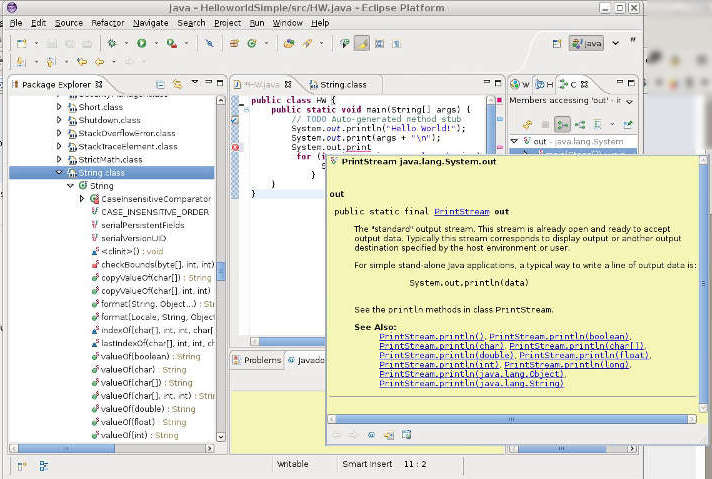Click the Open Type toolbar icon
The width and height of the screenshot is (712, 479).
(x=289, y=44)
